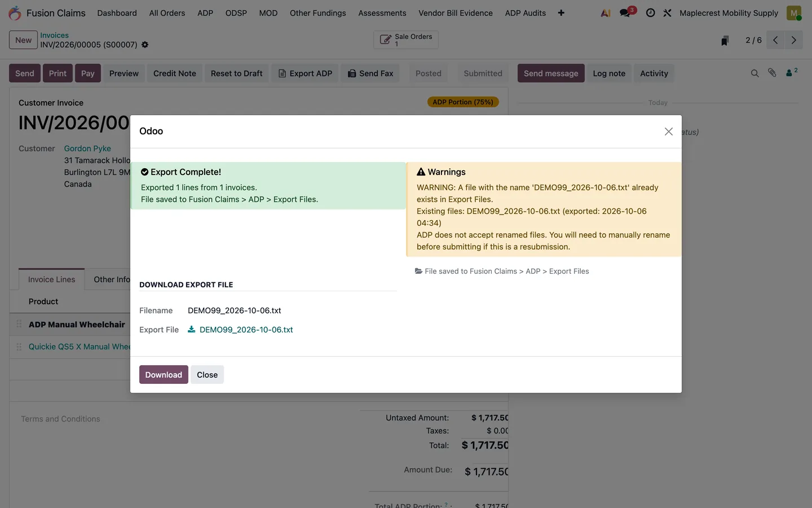Open the AI assistant icon
Viewport: 812px width, 508px height.
tap(606, 13)
